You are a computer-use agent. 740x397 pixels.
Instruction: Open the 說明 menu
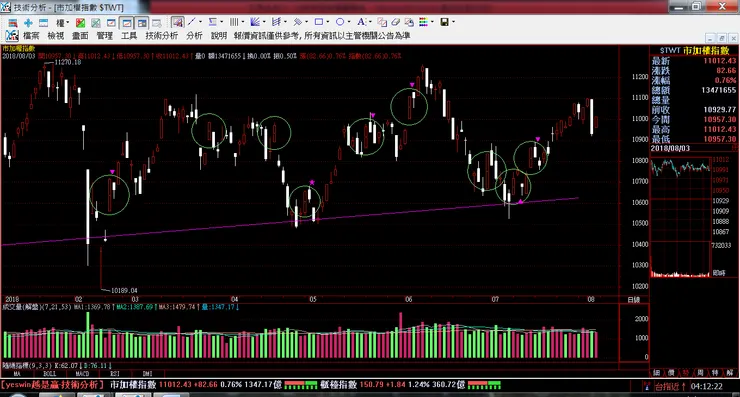(219, 36)
